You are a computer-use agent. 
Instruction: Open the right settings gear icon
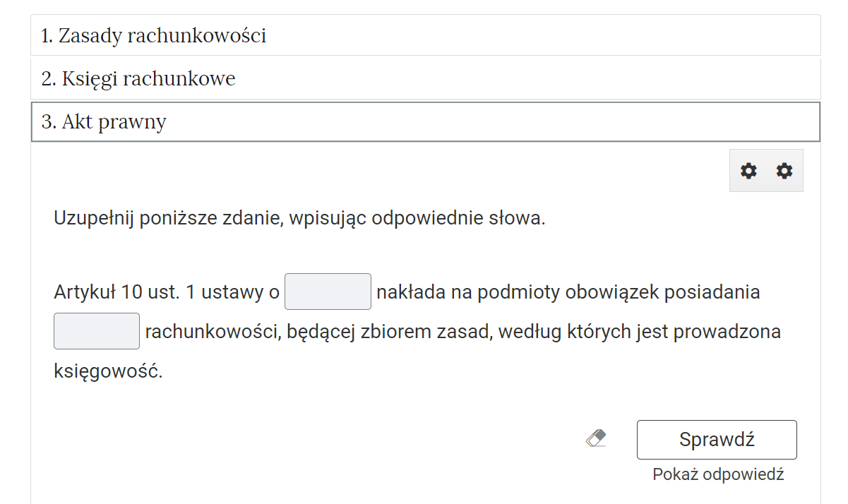click(784, 171)
